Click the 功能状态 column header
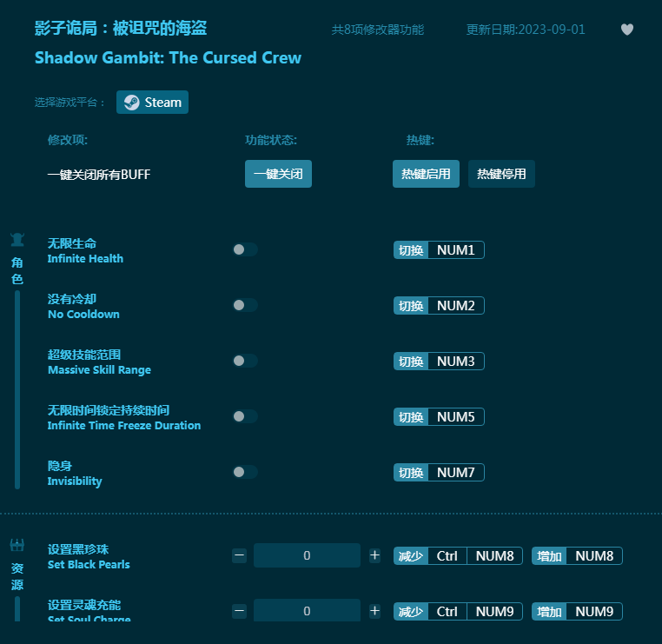Screen dimensions: 662x644 pyautogui.click(x=271, y=140)
